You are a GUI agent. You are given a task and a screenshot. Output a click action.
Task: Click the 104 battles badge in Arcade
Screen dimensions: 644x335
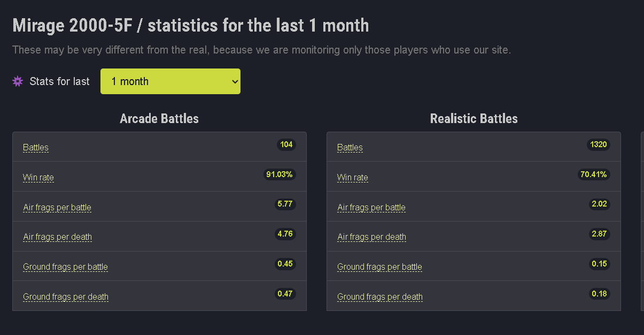[x=286, y=144]
